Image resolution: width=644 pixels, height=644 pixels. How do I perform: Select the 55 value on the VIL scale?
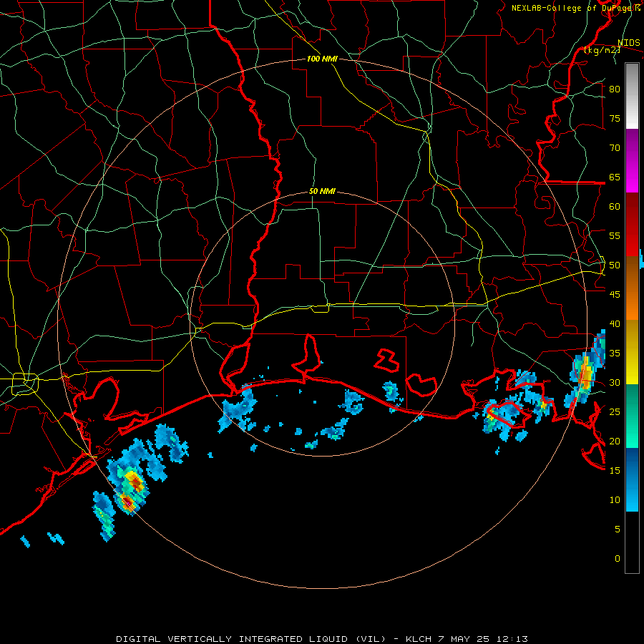tap(615, 235)
